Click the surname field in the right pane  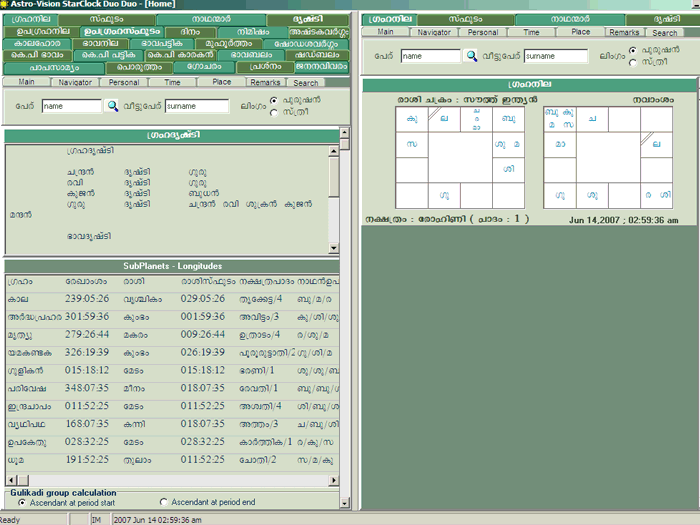pos(555,56)
